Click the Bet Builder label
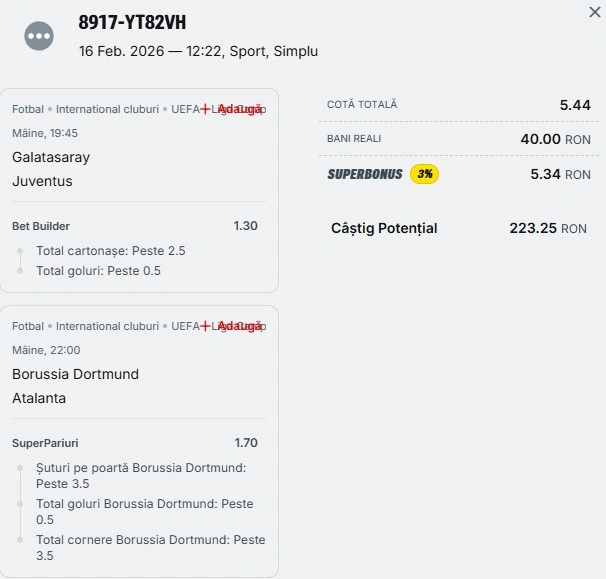The height and width of the screenshot is (579, 606). click(x=41, y=226)
